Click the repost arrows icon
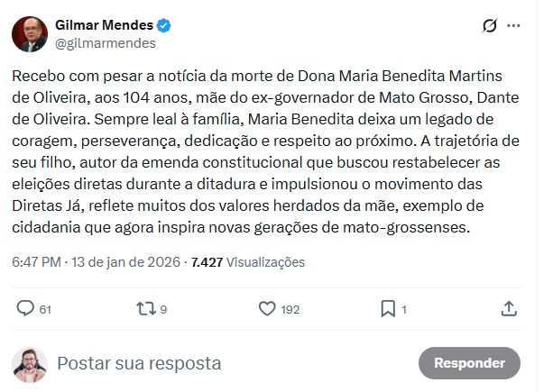This screenshot has width=553, height=392. pos(144,309)
